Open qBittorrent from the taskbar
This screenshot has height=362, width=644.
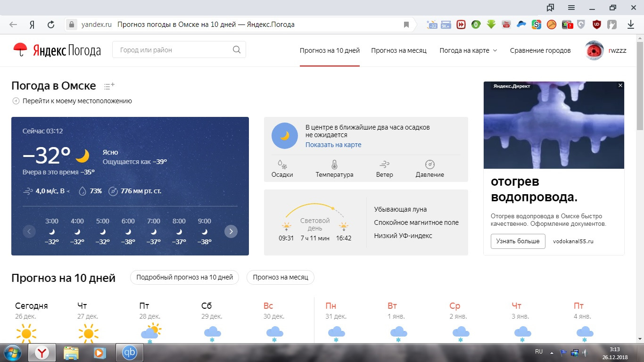point(129,353)
